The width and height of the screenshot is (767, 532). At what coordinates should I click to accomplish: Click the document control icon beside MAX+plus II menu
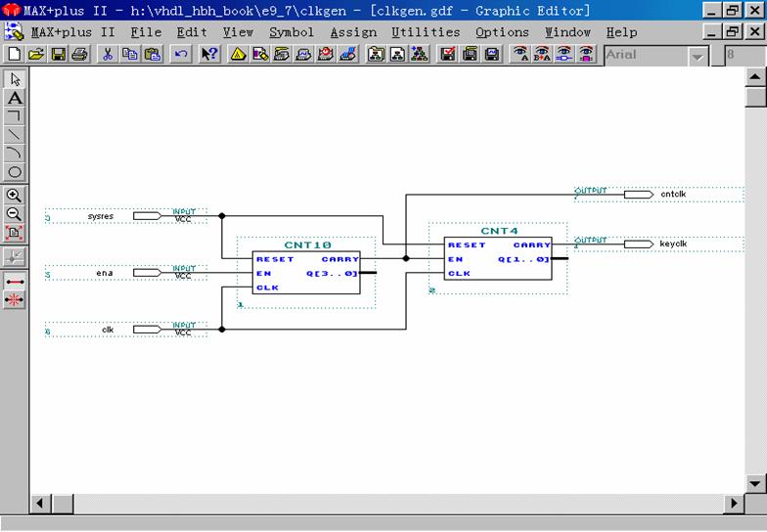pos(14,31)
